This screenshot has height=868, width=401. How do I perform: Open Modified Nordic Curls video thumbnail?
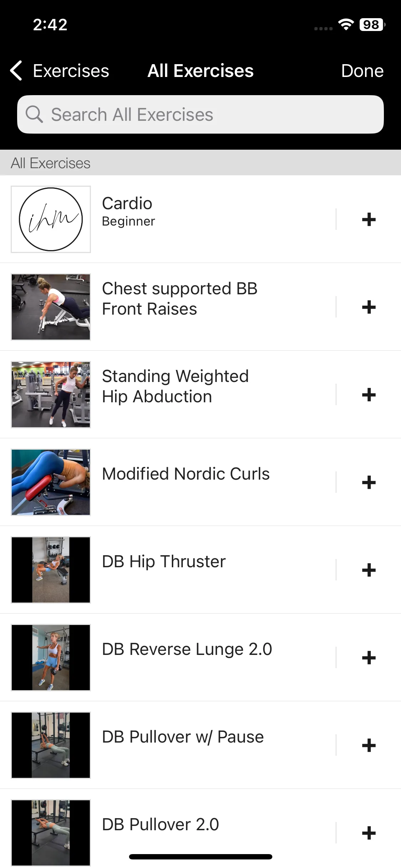[51, 482]
